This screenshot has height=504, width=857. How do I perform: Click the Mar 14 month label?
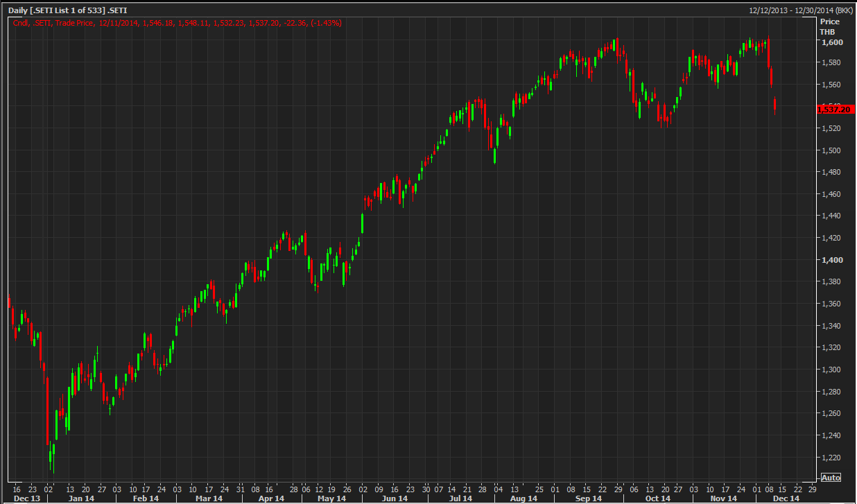click(x=209, y=498)
